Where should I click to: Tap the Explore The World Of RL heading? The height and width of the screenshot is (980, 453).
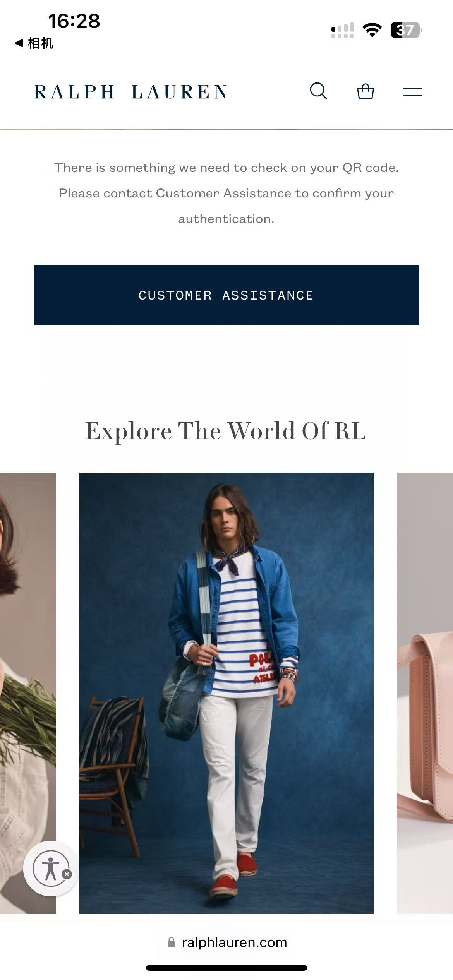pyautogui.click(x=226, y=430)
